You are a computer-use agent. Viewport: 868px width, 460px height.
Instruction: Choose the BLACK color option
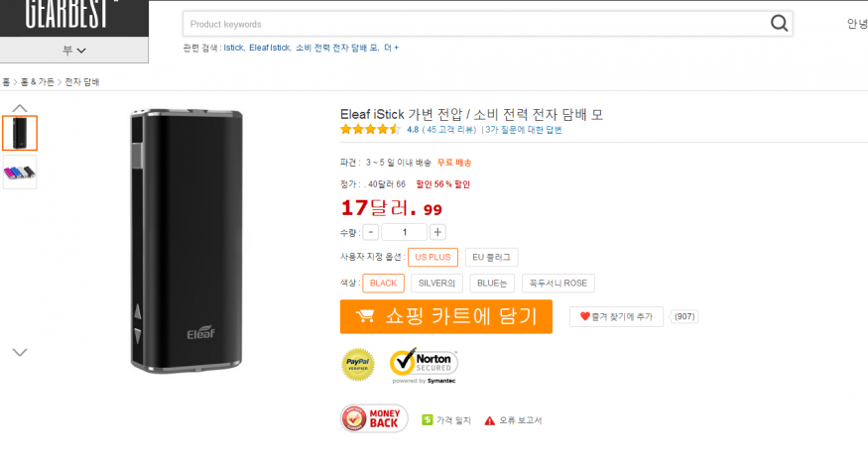[x=383, y=283]
